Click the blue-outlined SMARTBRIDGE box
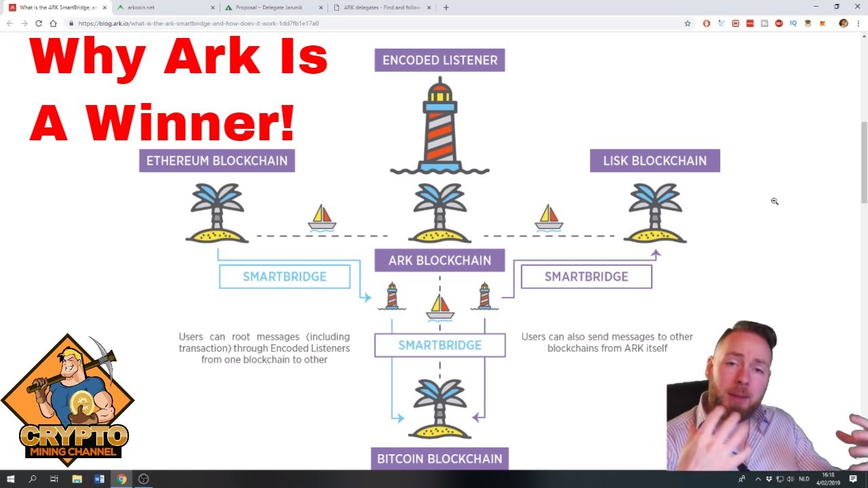Screen dimensions: 868x488 click(285, 277)
